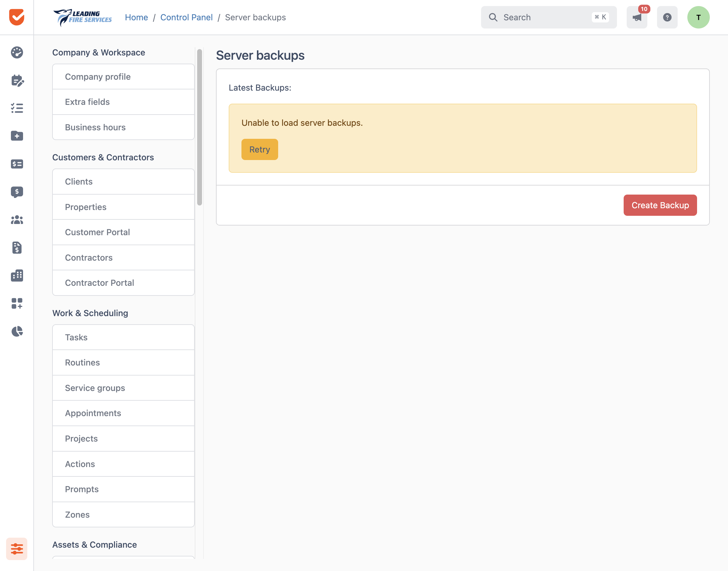Open the app home checkmark logo

pos(17,17)
